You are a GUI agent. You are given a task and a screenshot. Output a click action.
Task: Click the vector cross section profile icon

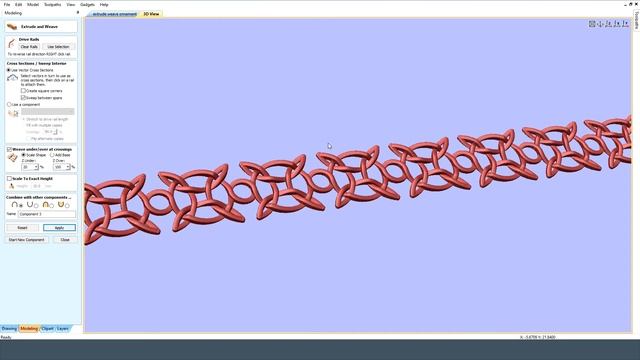[13, 78]
